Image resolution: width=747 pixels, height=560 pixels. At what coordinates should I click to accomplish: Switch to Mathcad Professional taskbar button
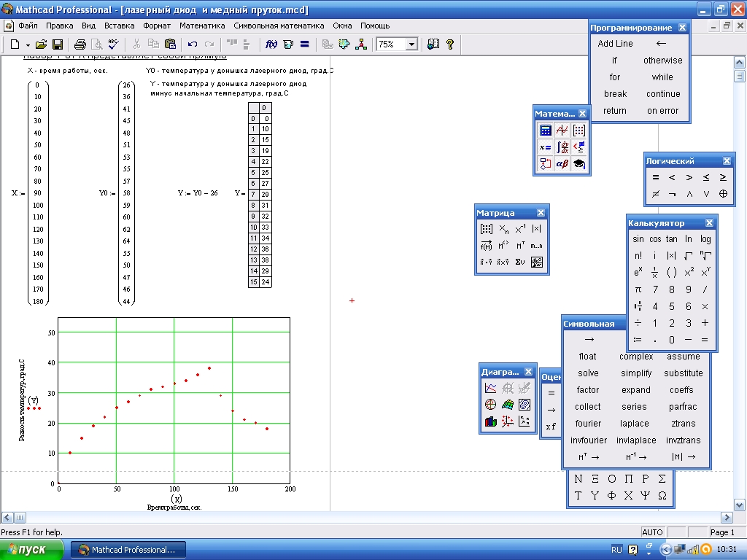(128, 550)
